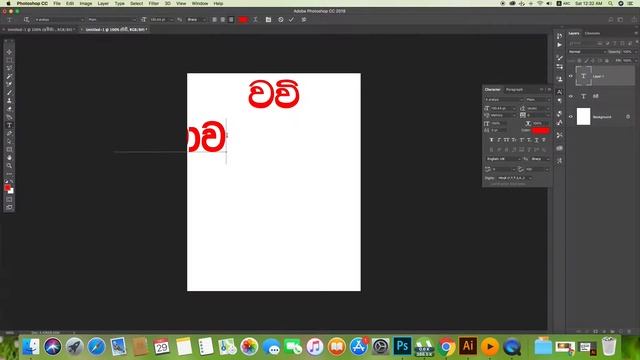Select the Hand tool

[9, 158]
